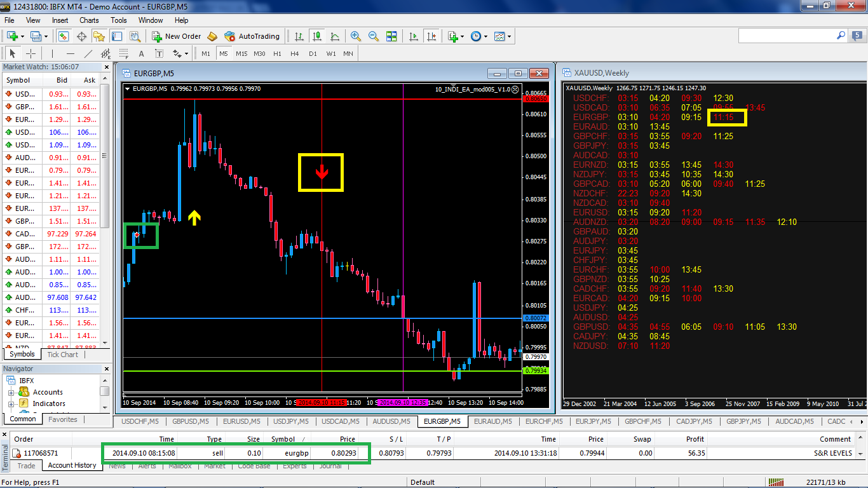This screenshot has width=868, height=488.
Task: Expand the Indicators tree node
Action: pos(11,403)
